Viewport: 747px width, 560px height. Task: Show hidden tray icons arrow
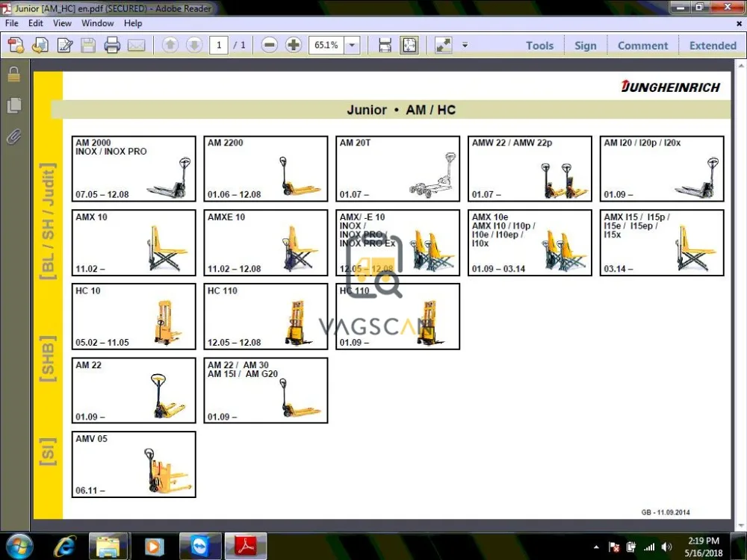pyautogui.click(x=596, y=547)
